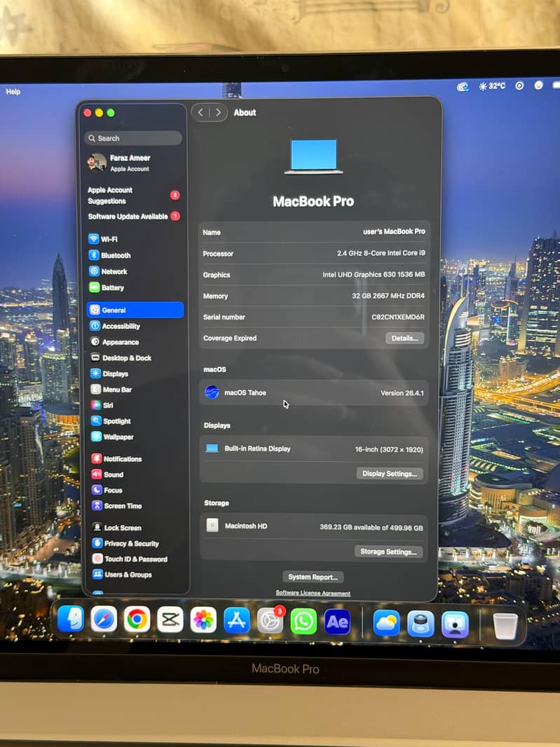Click serial number C02CN1XEMD6R
Viewport: 560px width, 747px height.
(x=398, y=317)
